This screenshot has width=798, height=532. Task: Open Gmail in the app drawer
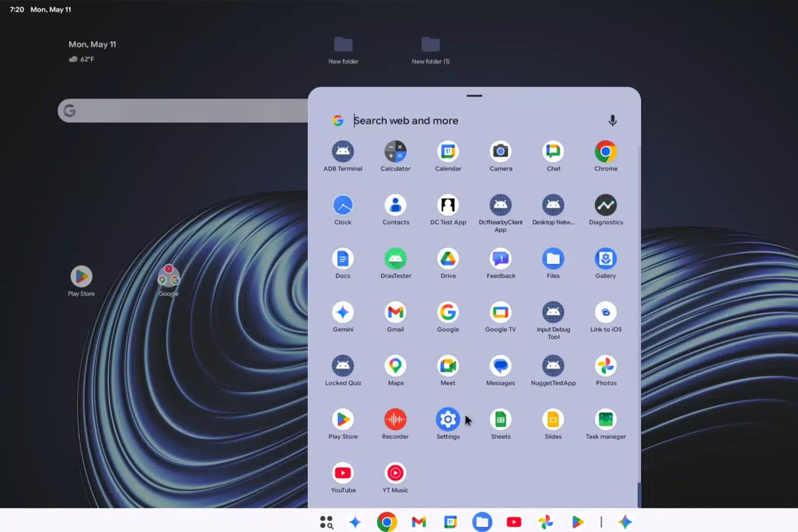pos(395,312)
